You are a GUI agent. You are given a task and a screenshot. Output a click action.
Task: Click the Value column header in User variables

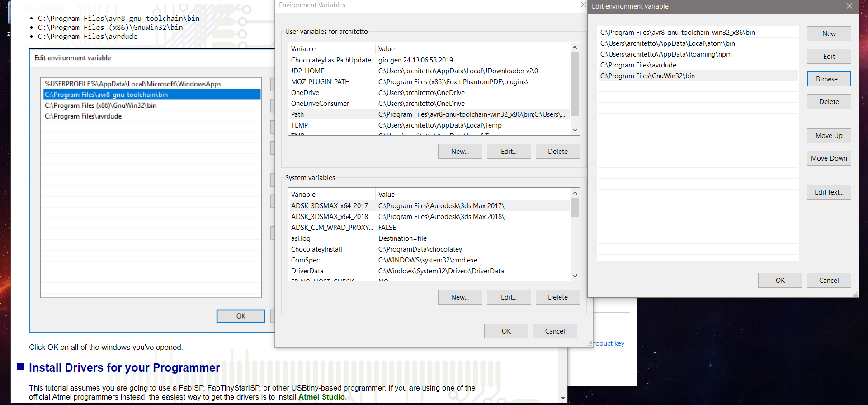point(473,49)
